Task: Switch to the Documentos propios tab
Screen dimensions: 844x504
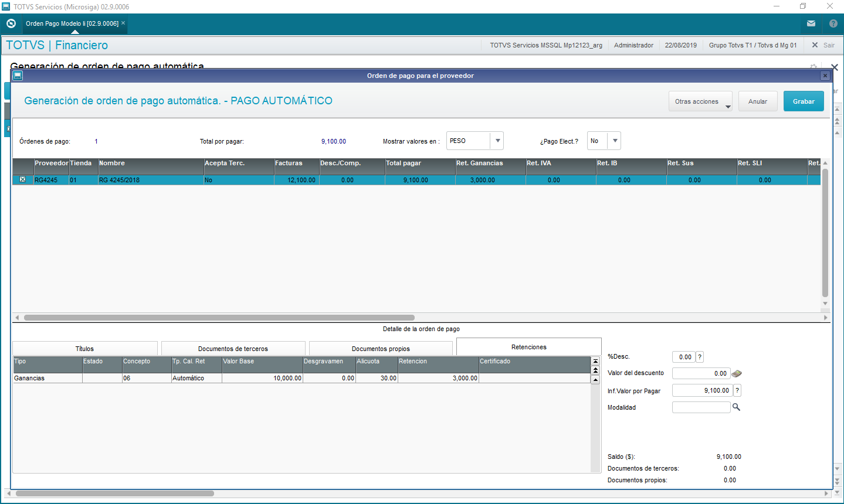Action: [381, 349]
